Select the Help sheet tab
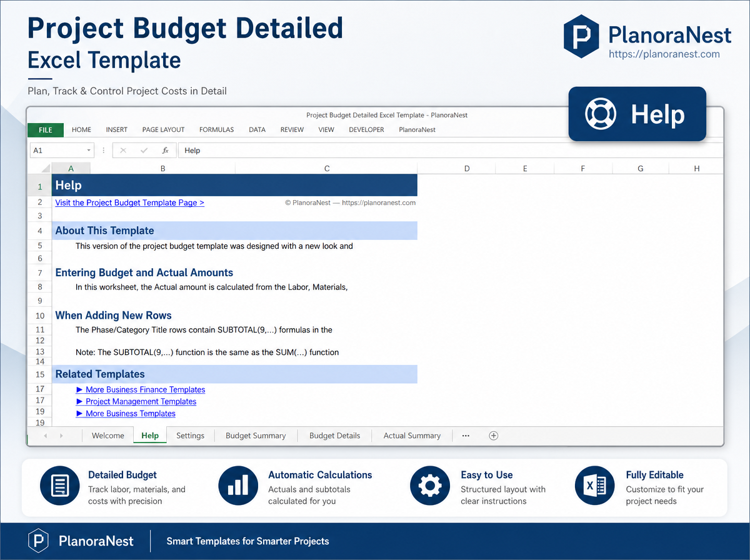This screenshot has height=560, width=750. click(150, 436)
